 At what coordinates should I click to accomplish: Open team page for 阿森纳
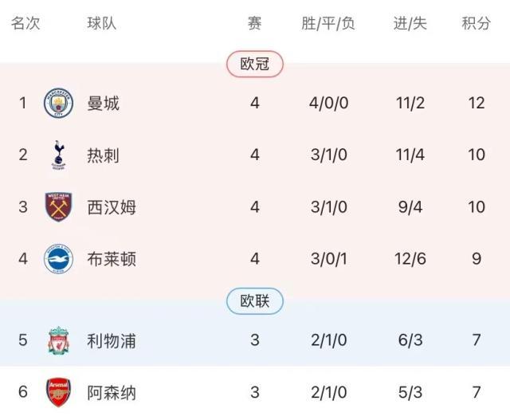point(112,392)
